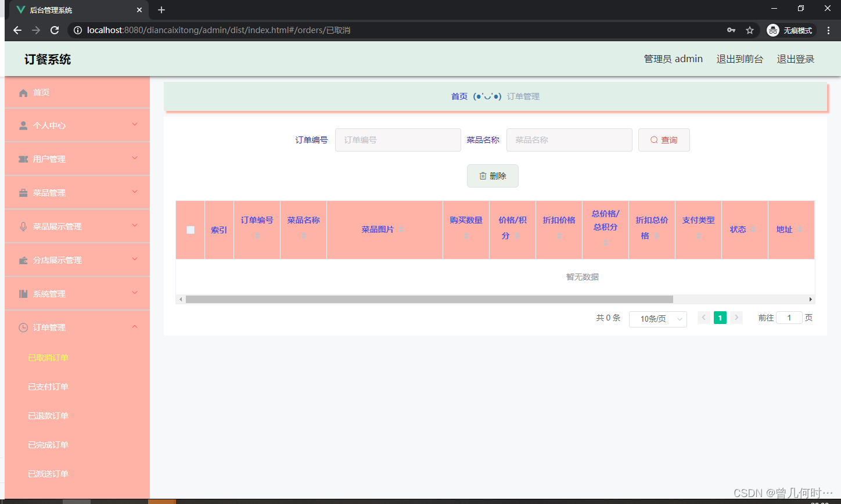
Task: Click the browser back arrow
Action: pyautogui.click(x=17, y=30)
